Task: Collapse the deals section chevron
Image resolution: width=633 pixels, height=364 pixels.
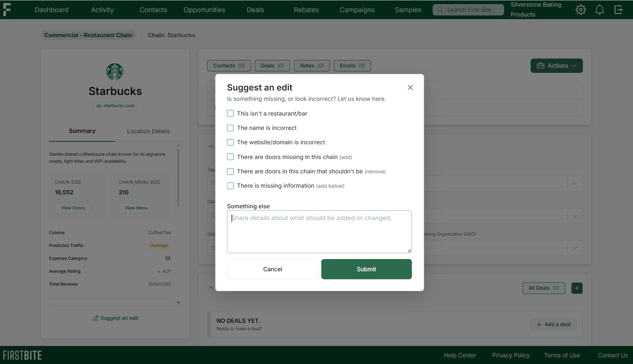Action: [211, 288]
